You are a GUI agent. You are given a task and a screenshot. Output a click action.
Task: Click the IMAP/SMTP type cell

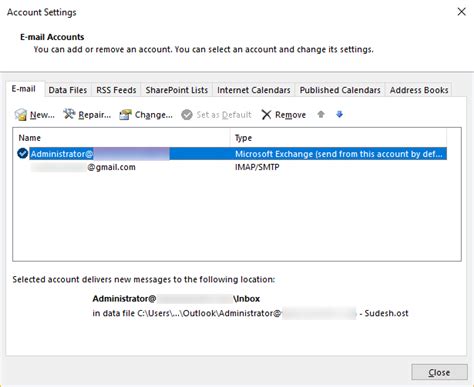click(257, 167)
